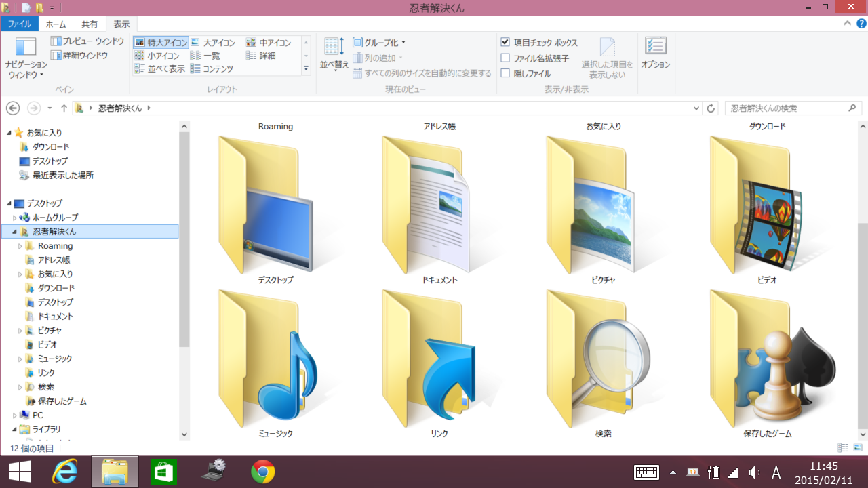
Task: Toggle 隠しファイル checkbox
Action: pyautogui.click(x=505, y=73)
